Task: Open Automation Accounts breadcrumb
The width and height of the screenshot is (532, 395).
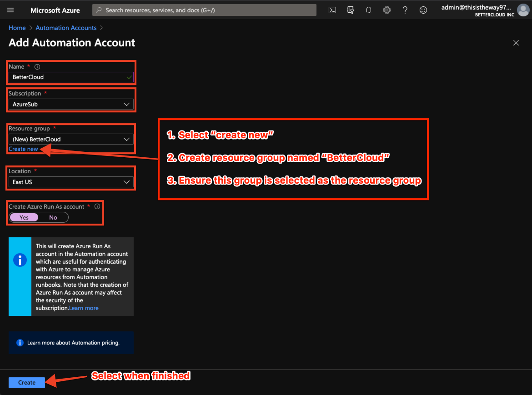Action: [x=65, y=28]
